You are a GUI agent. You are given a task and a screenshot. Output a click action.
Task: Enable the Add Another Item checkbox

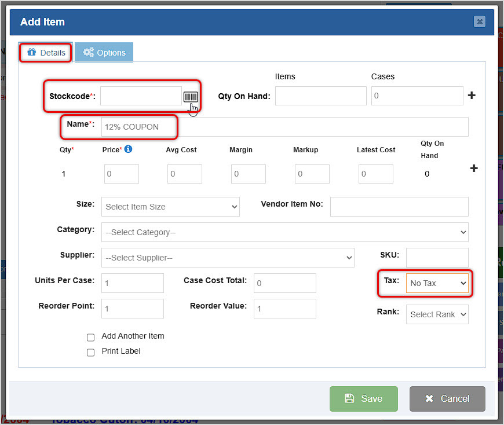click(90, 337)
